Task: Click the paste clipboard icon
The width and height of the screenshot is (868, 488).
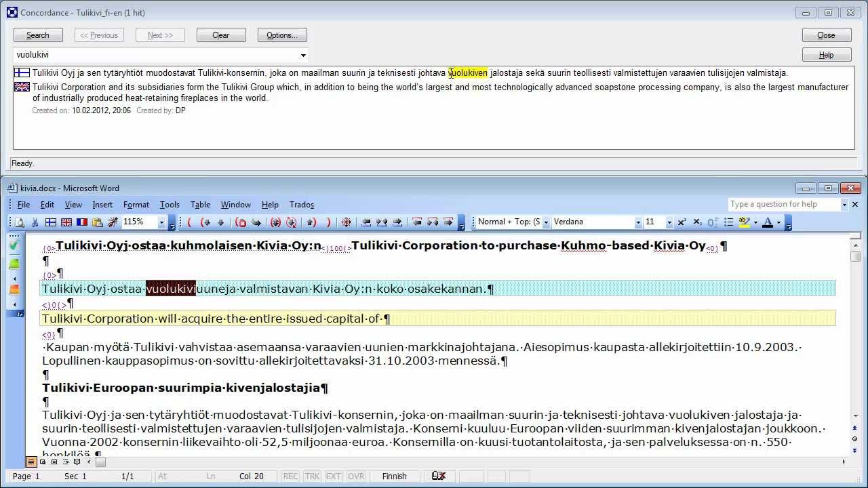Action: 98,222
